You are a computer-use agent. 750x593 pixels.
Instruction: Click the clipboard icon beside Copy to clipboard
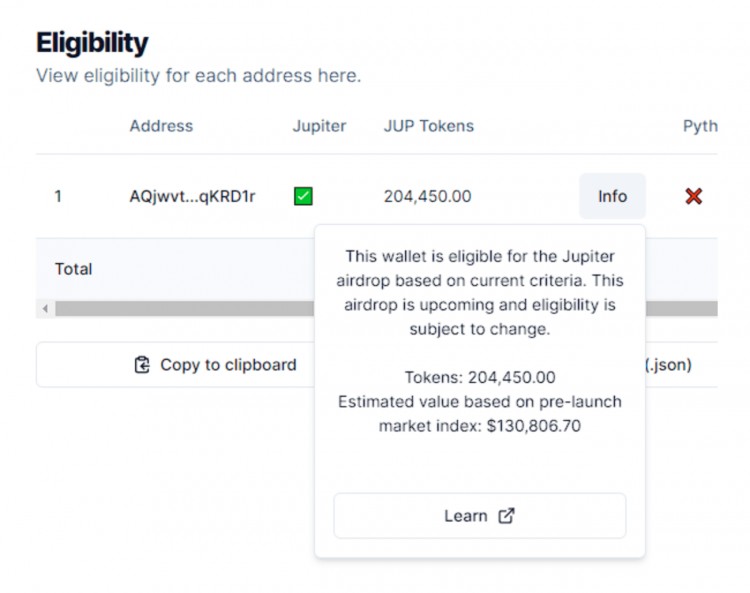click(142, 365)
